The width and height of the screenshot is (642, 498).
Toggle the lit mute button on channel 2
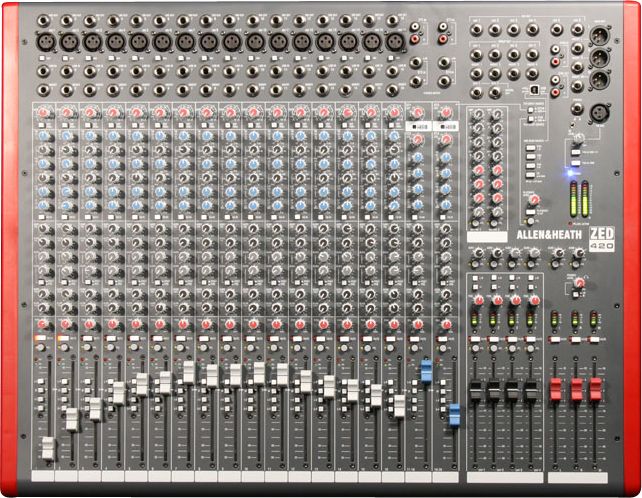coord(64,338)
